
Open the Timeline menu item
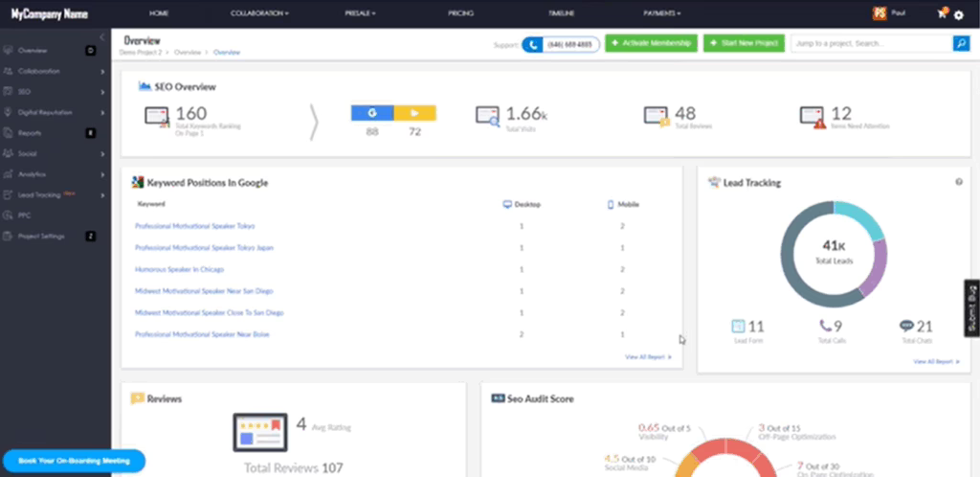coord(561,13)
